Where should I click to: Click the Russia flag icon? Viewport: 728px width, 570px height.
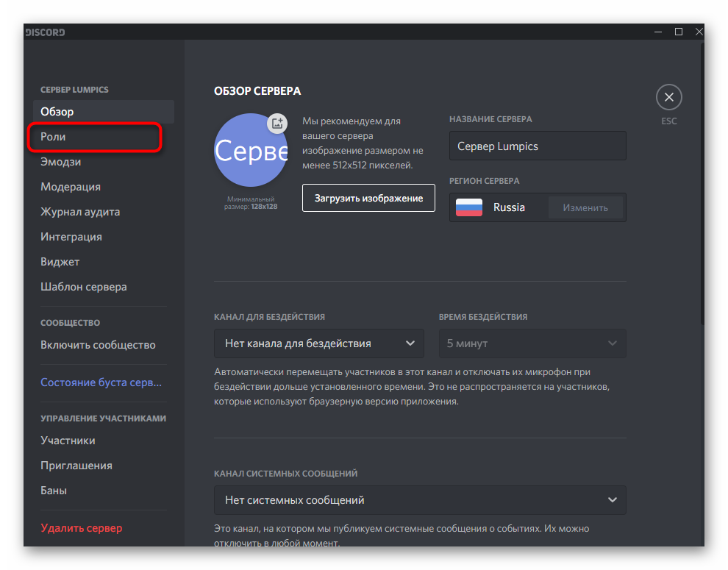(x=469, y=207)
